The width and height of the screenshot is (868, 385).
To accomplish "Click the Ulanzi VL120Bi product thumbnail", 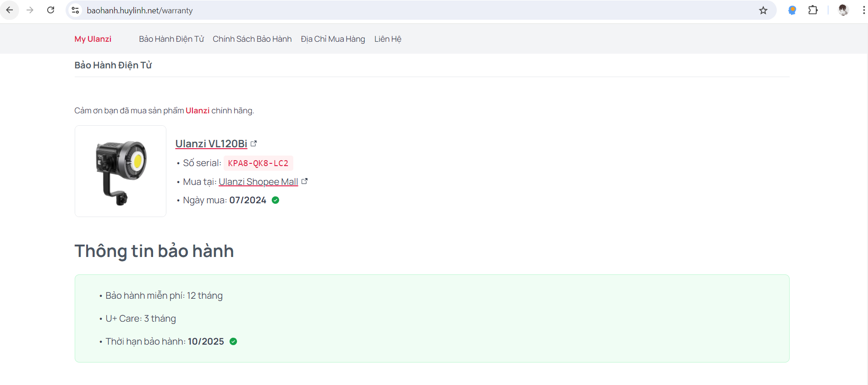I will tap(121, 171).
